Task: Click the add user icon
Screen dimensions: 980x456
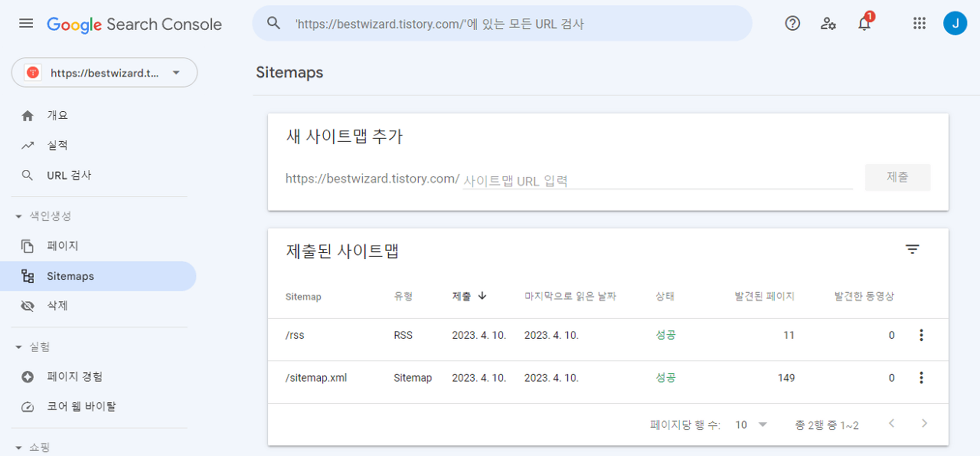Action: [x=828, y=24]
